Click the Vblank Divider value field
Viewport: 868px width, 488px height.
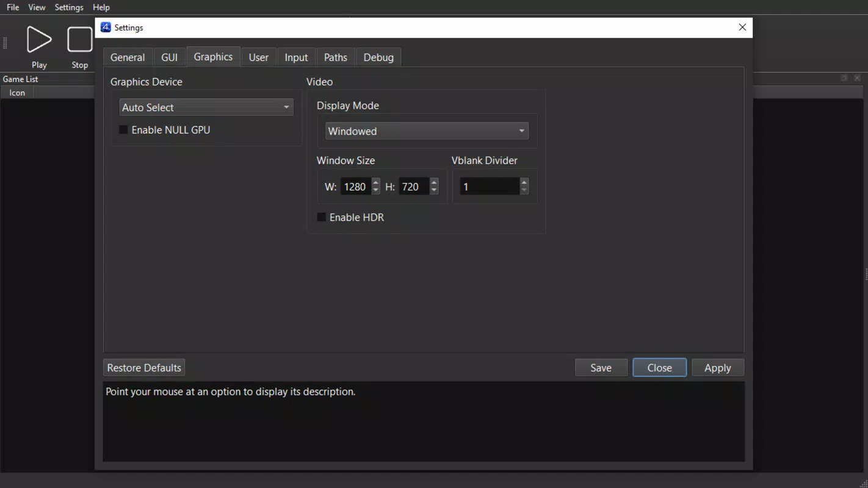[490, 187]
